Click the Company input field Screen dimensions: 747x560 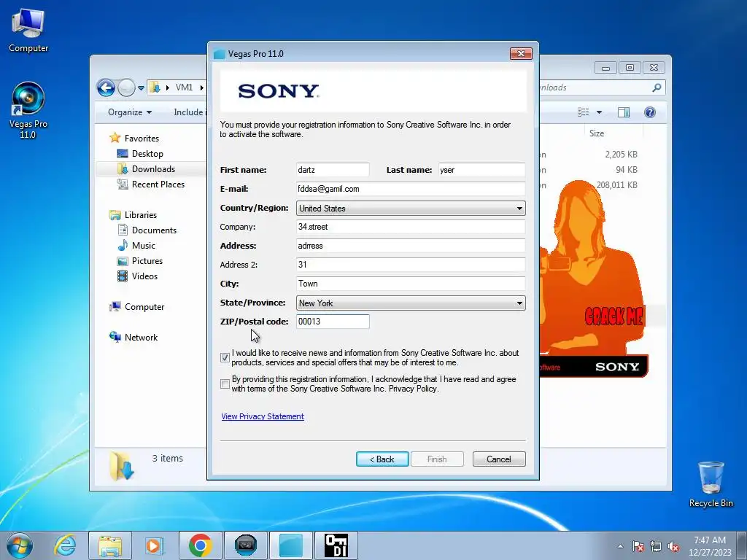click(411, 227)
